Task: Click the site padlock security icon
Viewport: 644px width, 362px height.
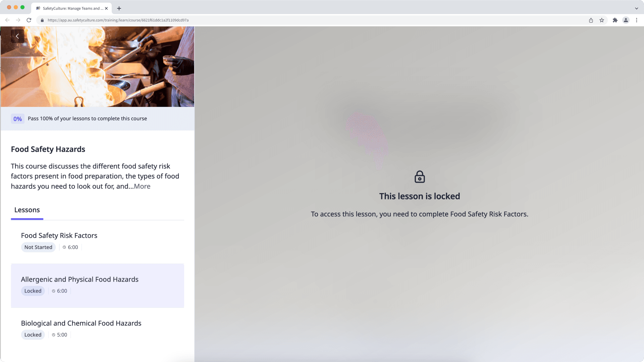Action: click(x=42, y=20)
